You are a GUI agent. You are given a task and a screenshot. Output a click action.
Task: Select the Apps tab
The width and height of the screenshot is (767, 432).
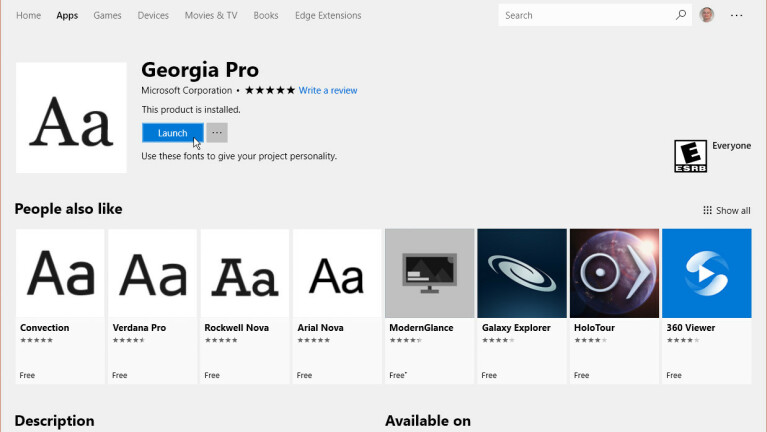coord(67,15)
